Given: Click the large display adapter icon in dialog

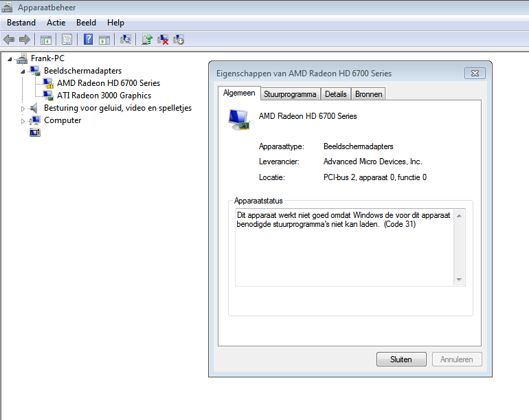Looking at the screenshot, I should tap(239, 120).
